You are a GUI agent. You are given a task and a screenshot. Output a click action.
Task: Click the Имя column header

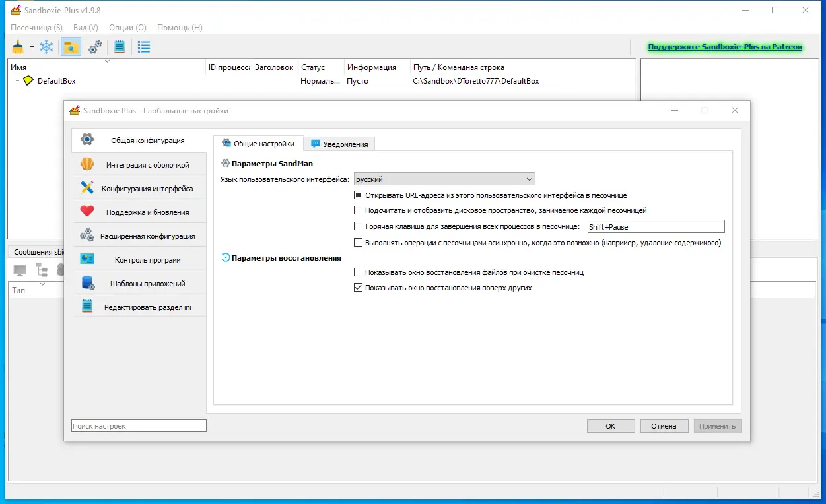(106, 67)
